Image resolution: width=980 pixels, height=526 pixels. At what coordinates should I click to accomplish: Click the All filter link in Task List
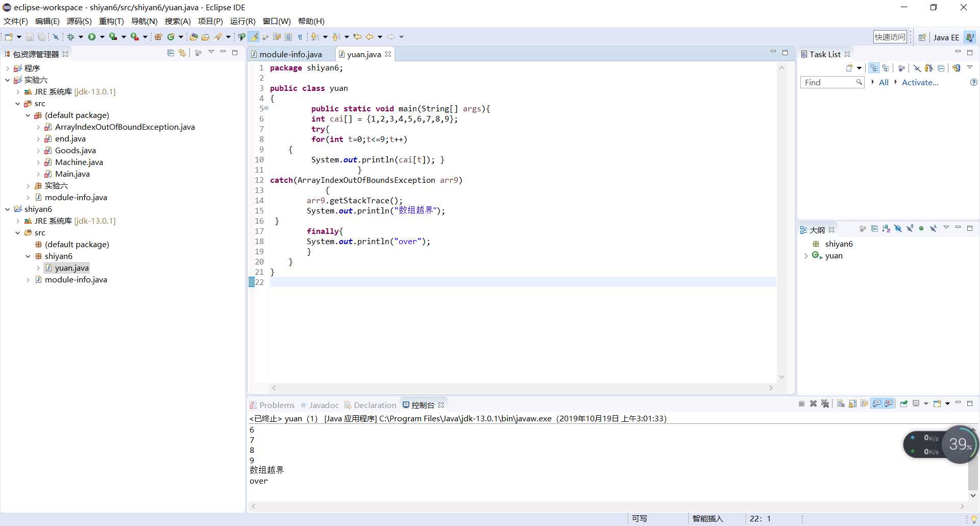pos(884,82)
